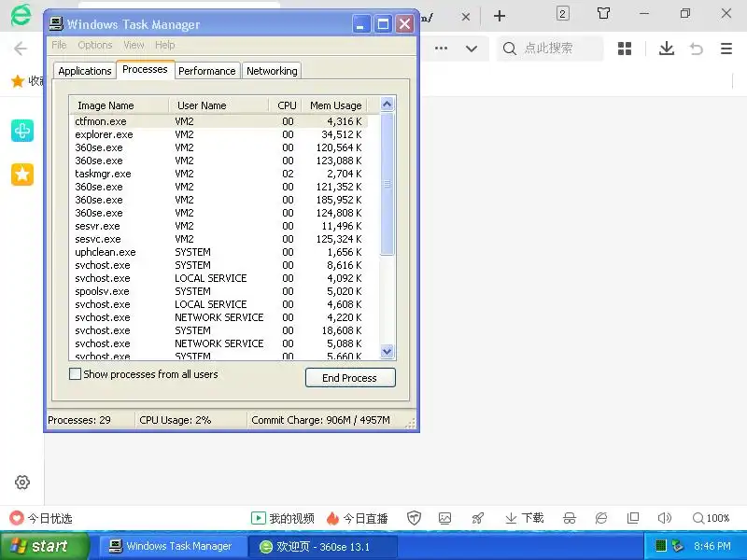Toggle the sound mute speaker icon

tap(665, 518)
